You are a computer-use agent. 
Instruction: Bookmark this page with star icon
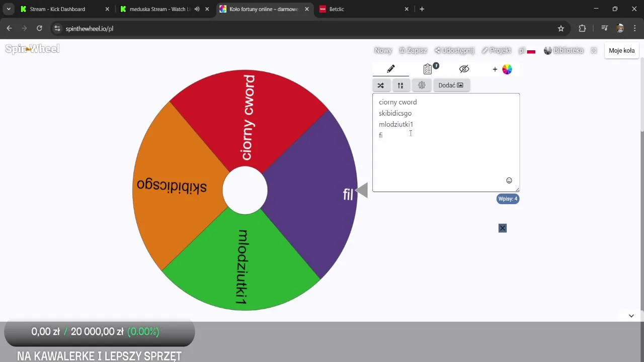coord(561,29)
